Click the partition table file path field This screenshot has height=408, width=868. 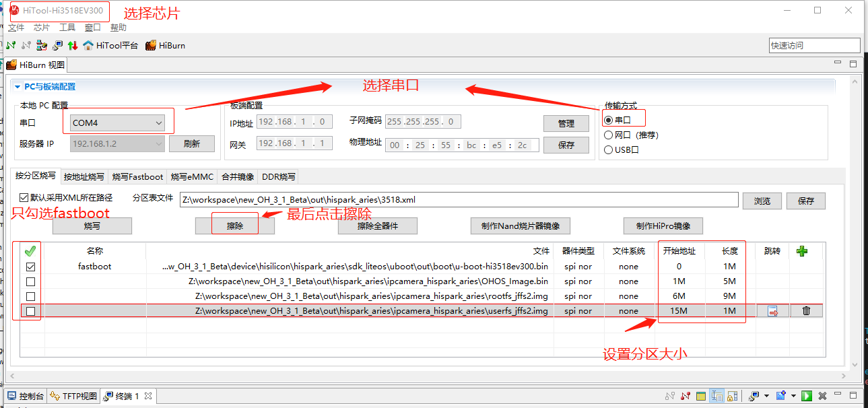(x=458, y=200)
